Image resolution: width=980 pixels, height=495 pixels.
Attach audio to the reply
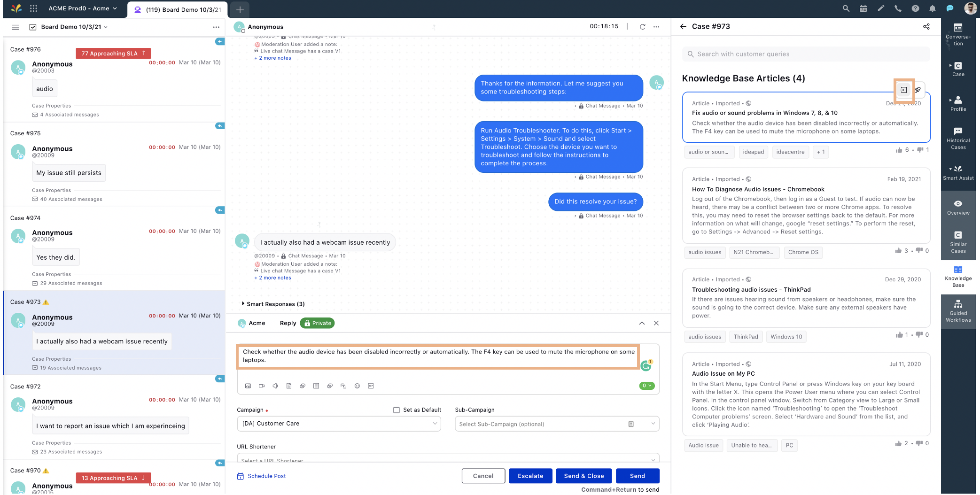pos(275,386)
